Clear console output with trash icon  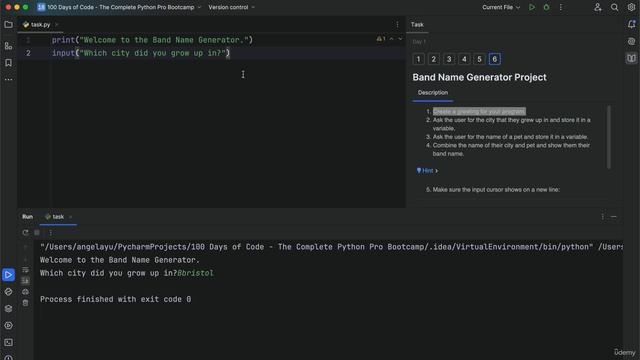(25, 303)
